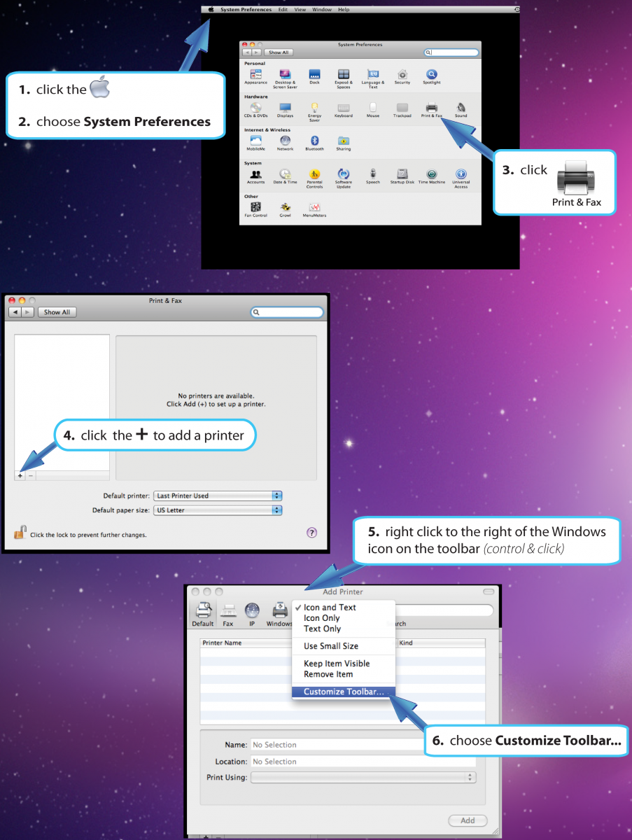Open Startup Disk preferences
This screenshot has width=632, height=840.
pos(402,176)
